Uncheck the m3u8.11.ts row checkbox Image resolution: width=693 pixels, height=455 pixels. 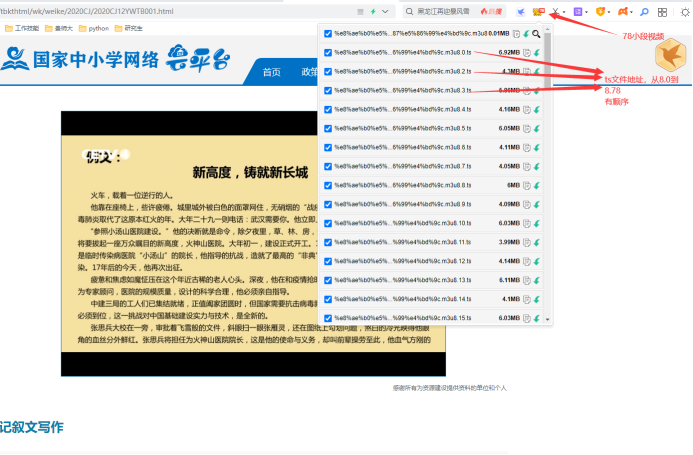click(x=328, y=242)
